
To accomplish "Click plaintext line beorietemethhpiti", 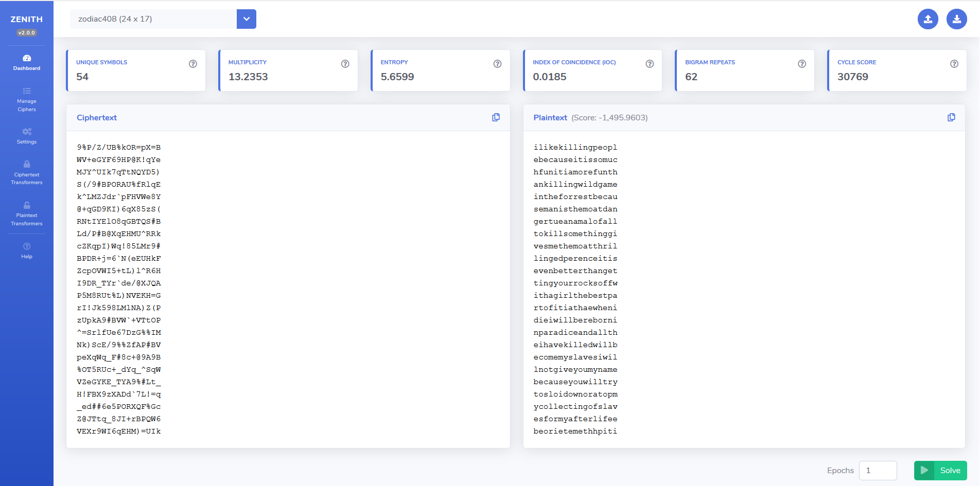I will click(575, 431).
